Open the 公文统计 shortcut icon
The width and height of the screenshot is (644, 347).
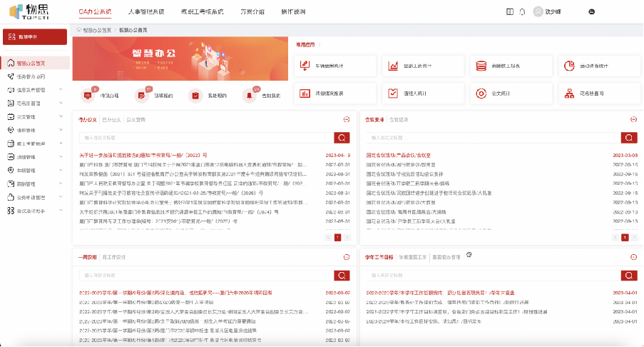point(481,93)
